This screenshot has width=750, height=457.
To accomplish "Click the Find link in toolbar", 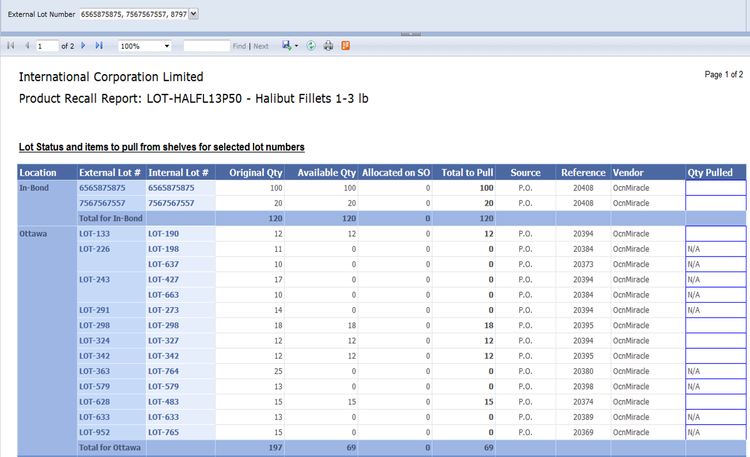I will [239, 46].
